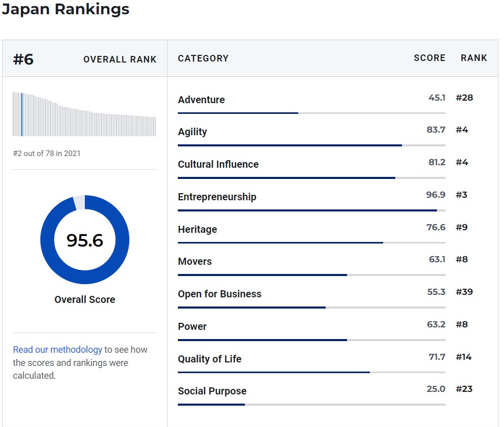Screen dimensions: 504x427
Task: Click the Power category label
Action: [x=192, y=326]
